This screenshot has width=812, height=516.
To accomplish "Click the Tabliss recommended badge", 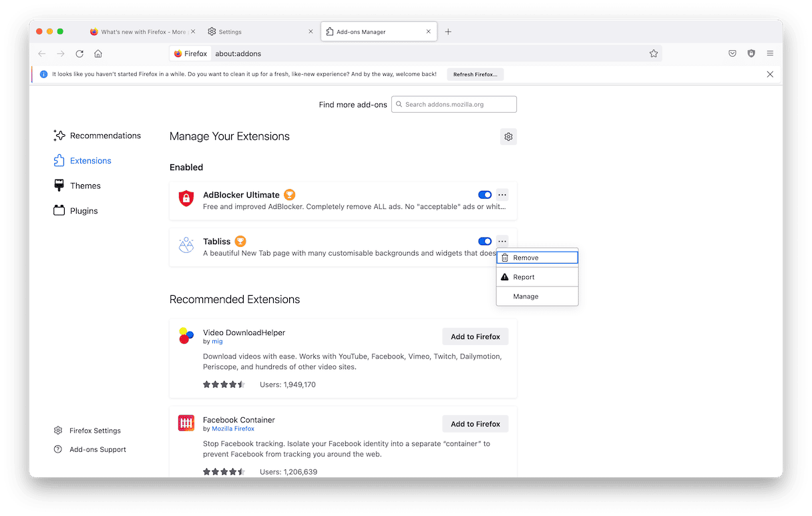I will (x=240, y=242).
